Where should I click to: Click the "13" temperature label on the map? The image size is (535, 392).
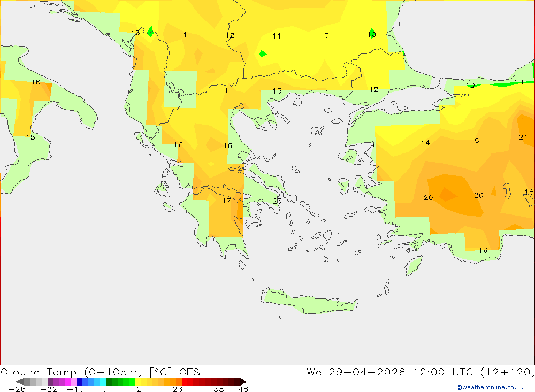[135, 33]
